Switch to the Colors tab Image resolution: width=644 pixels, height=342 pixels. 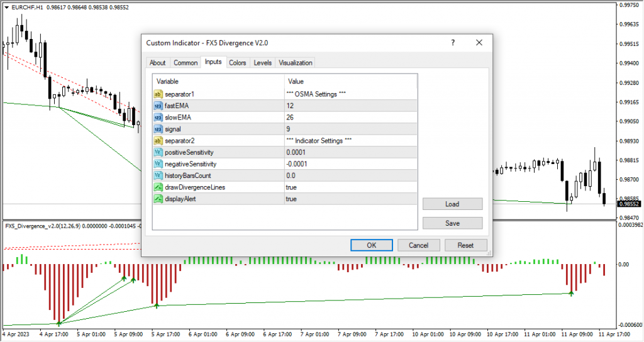(237, 63)
